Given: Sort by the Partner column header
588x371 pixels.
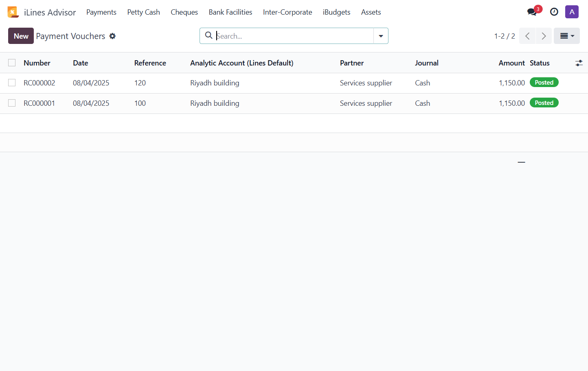Looking at the screenshot, I should pyautogui.click(x=352, y=63).
